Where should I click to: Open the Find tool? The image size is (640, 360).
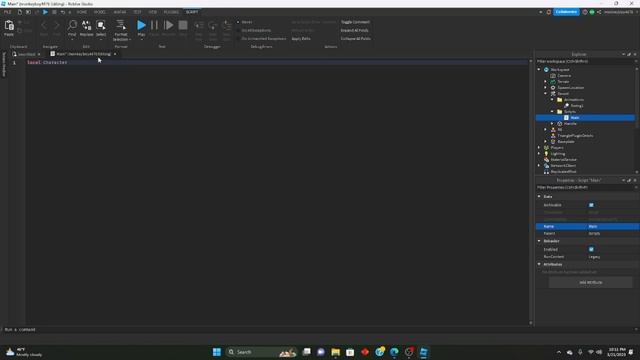coord(72,28)
